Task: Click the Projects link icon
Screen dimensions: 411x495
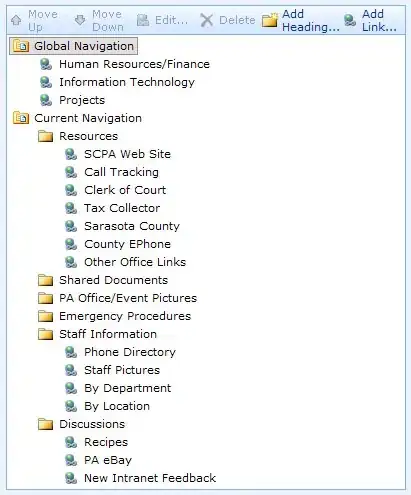Action: coord(46,100)
